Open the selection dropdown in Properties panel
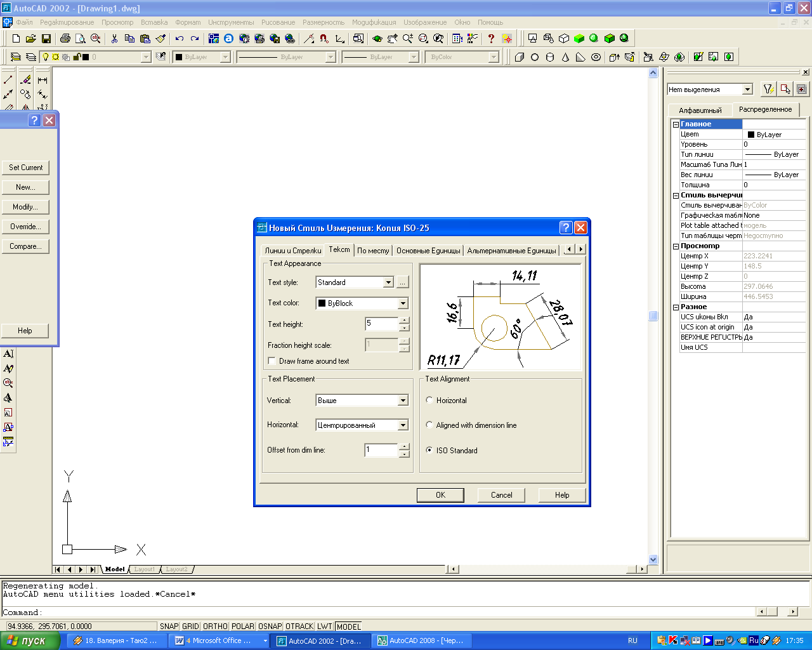The image size is (812, 650). [x=747, y=90]
